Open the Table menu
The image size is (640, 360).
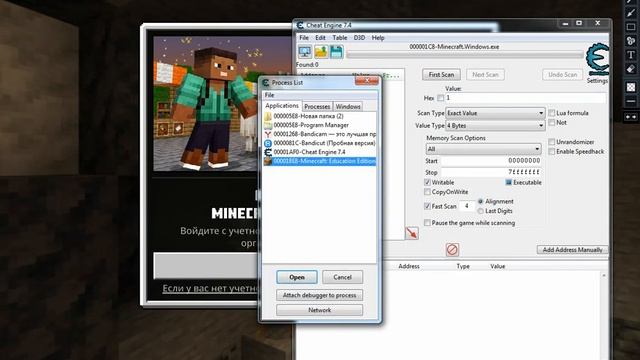[340, 38]
